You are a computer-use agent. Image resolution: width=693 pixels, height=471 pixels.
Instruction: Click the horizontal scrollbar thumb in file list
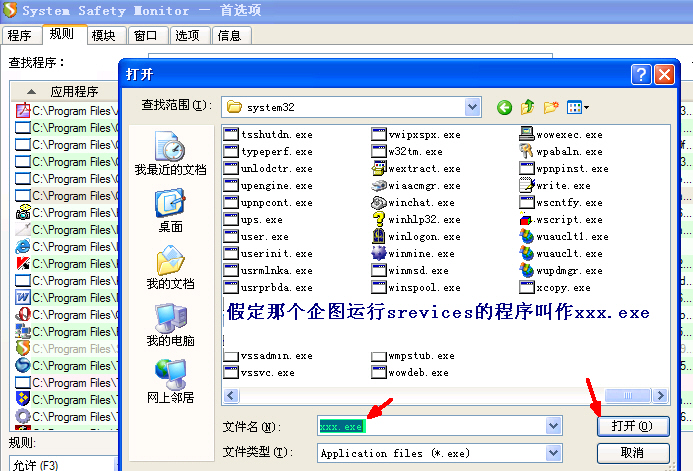pos(628,395)
